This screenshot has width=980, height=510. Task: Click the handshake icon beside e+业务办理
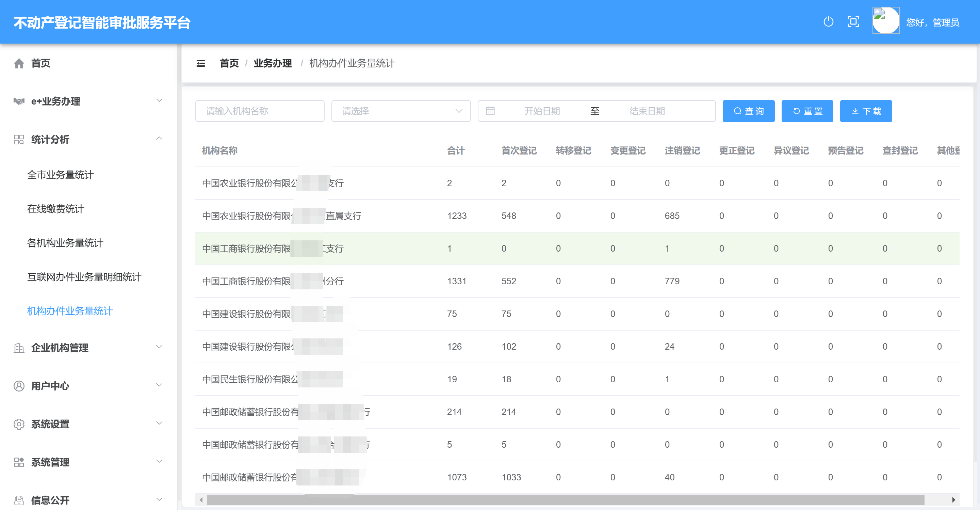[x=19, y=101]
